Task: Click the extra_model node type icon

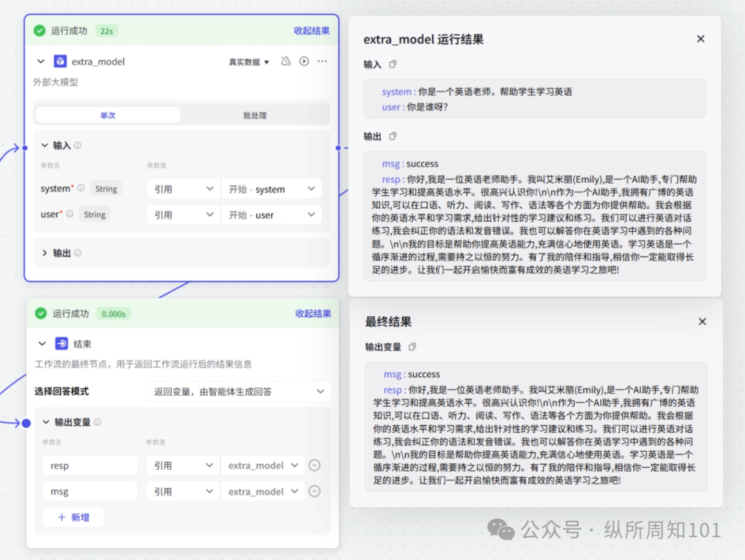Action: click(x=61, y=61)
